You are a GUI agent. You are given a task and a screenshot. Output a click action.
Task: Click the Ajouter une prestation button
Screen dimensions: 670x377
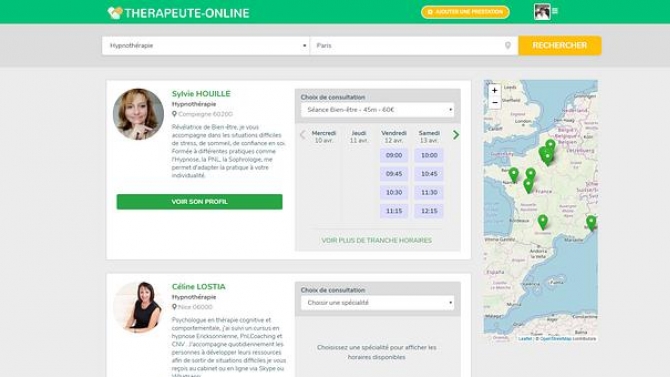465,12
